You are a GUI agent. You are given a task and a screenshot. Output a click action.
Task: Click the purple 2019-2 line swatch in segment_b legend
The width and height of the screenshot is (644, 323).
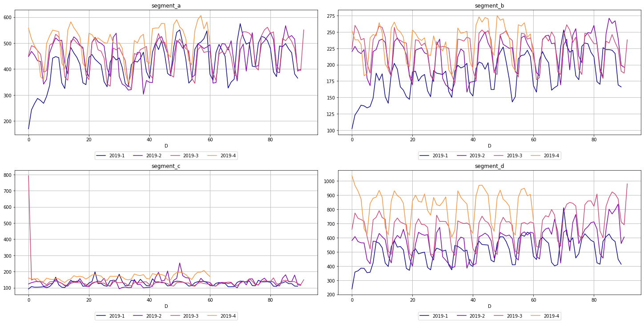(x=462, y=156)
